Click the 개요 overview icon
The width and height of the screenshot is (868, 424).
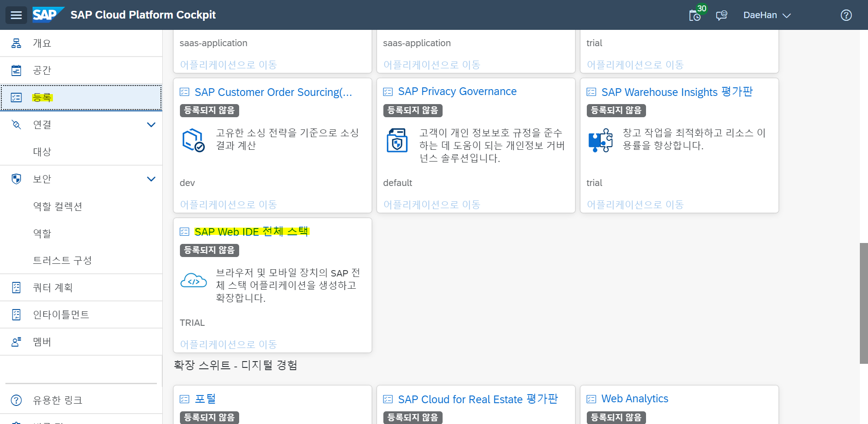click(x=16, y=43)
